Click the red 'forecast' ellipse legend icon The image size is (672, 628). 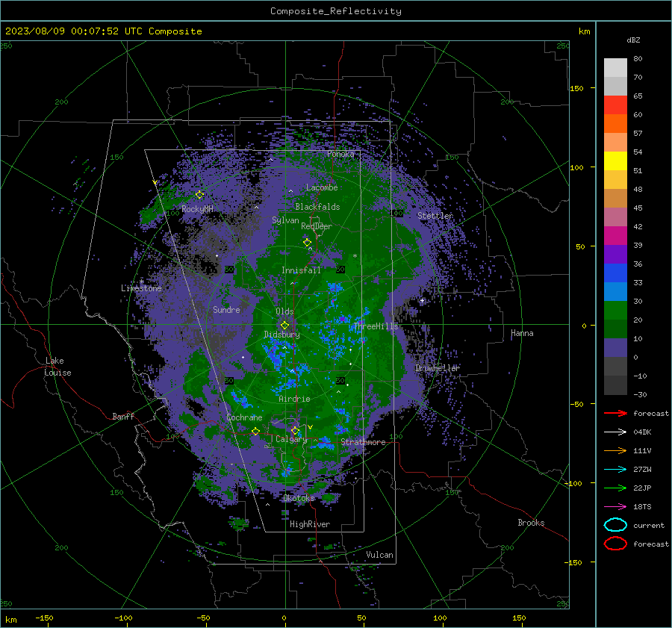(615, 544)
